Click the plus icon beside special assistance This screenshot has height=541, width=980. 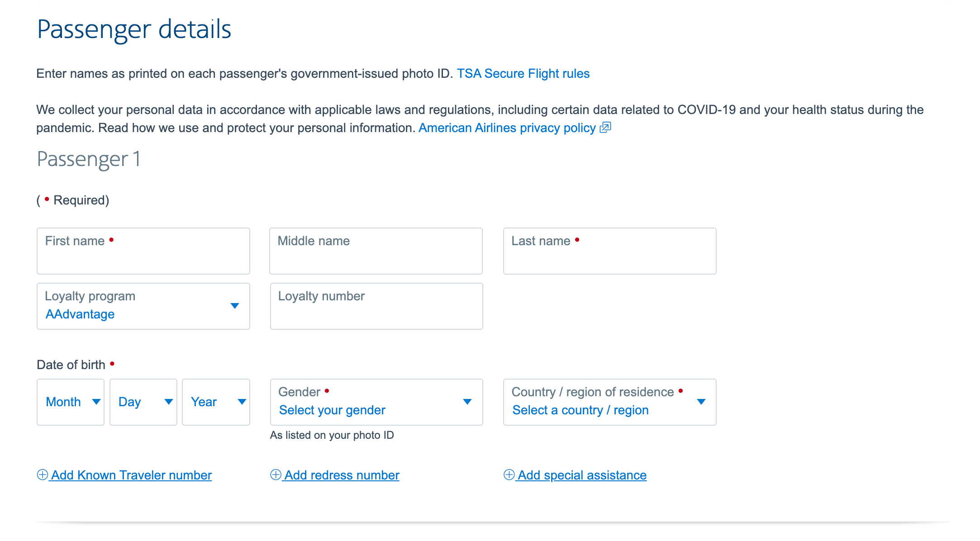(x=509, y=475)
